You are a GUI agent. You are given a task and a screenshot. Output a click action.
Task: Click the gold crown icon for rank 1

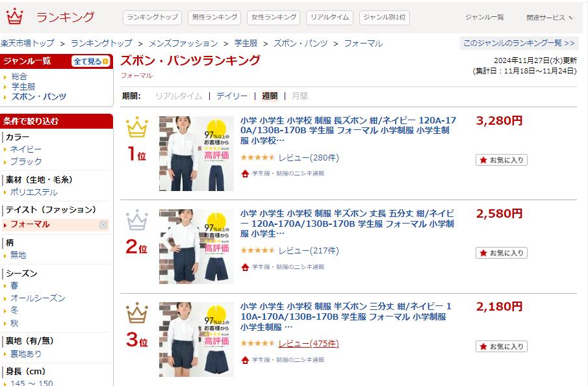pyautogui.click(x=137, y=127)
